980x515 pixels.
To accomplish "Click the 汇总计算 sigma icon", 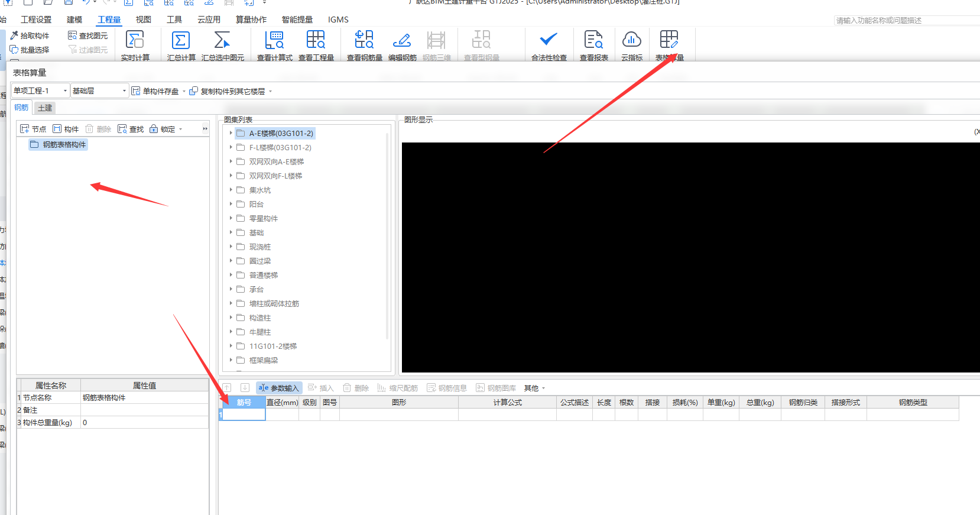I will [181, 40].
